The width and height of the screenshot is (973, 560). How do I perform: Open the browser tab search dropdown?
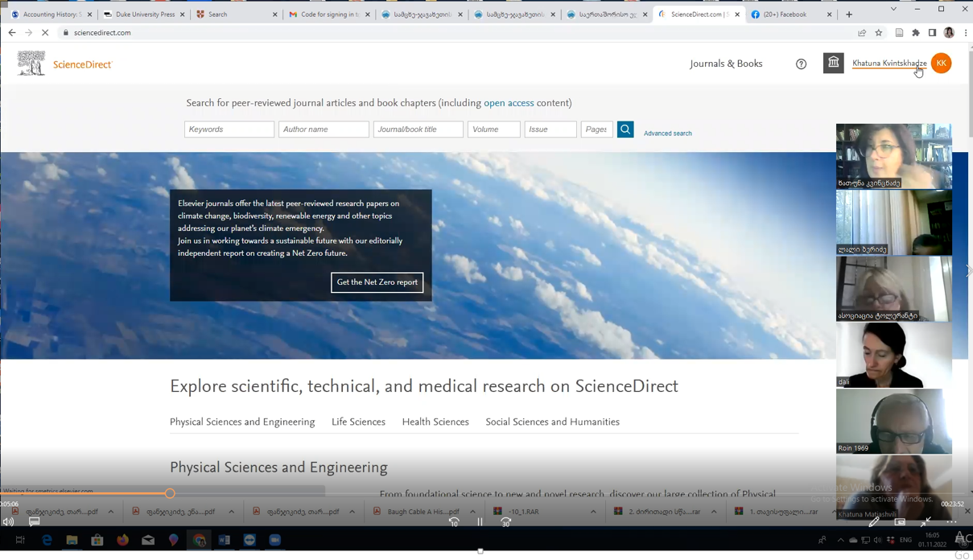(893, 9)
